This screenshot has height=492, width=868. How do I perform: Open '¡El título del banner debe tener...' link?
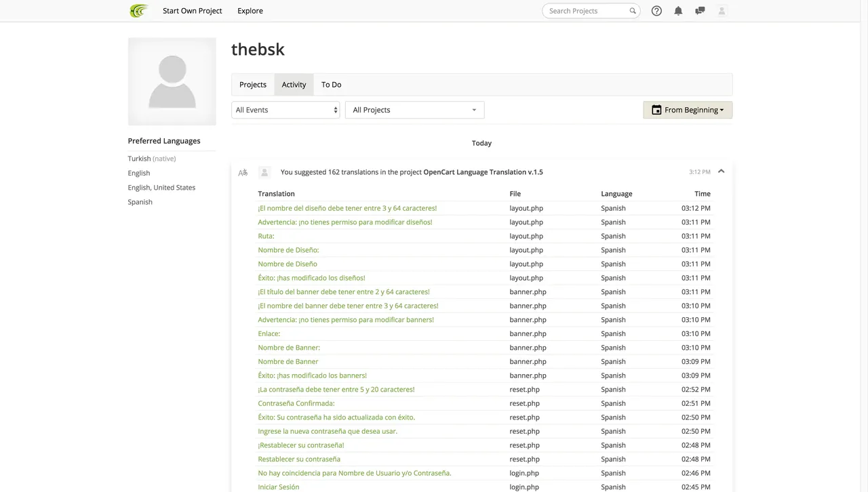tap(344, 292)
